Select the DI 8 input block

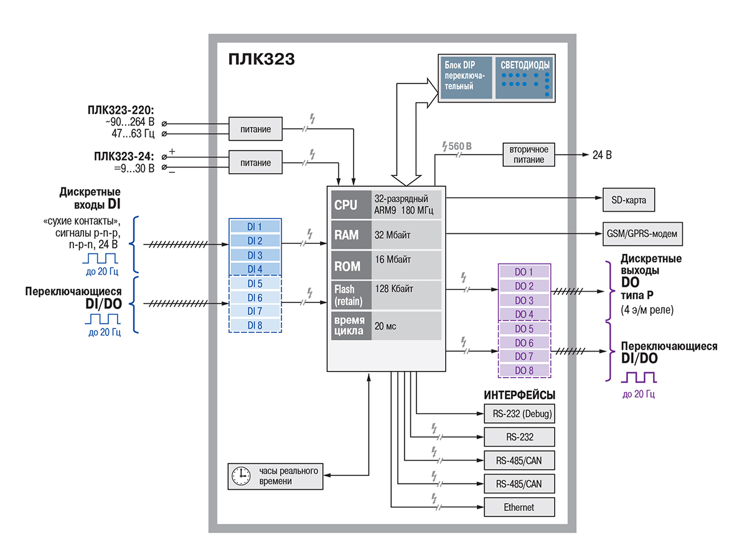pos(255,325)
